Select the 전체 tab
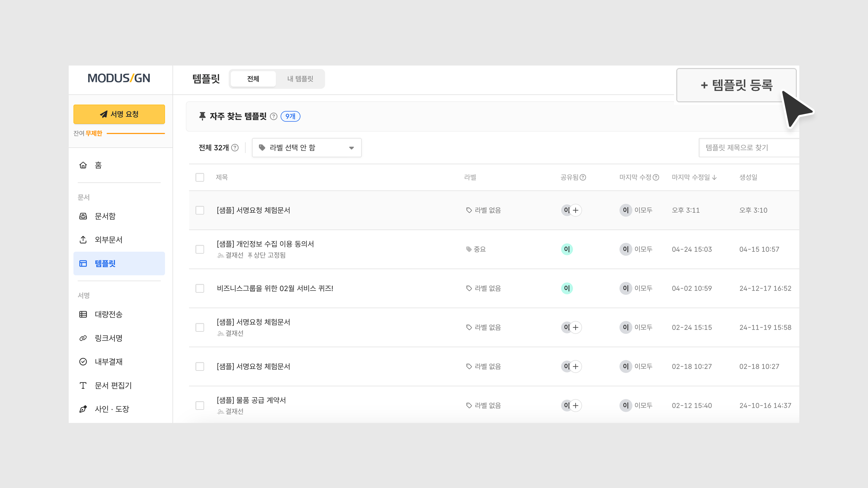 (x=253, y=79)
